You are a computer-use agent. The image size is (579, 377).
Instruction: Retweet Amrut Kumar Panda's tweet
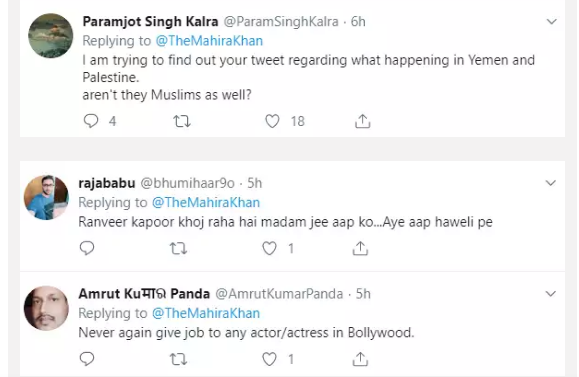tap(178, 359)
